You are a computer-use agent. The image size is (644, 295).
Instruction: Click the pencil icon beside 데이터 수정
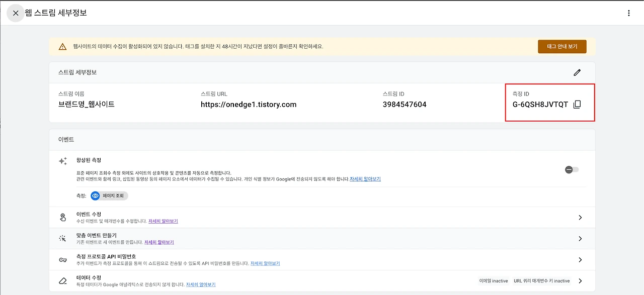coord(62,280)
